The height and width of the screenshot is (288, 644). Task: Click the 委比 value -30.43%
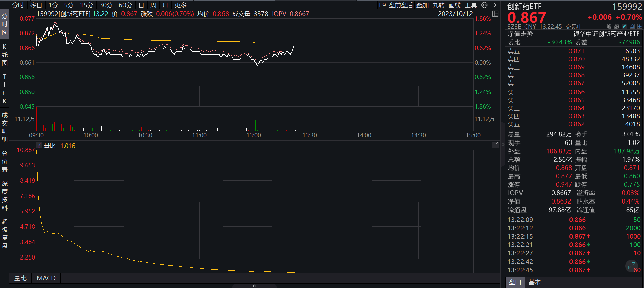(x=560, y=42)
